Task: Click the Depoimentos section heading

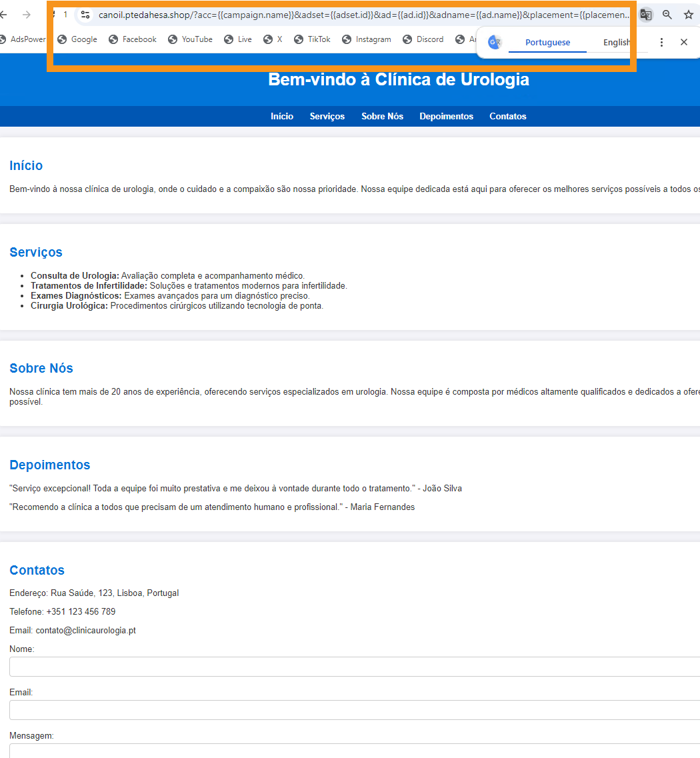Action: coord(50,465)
